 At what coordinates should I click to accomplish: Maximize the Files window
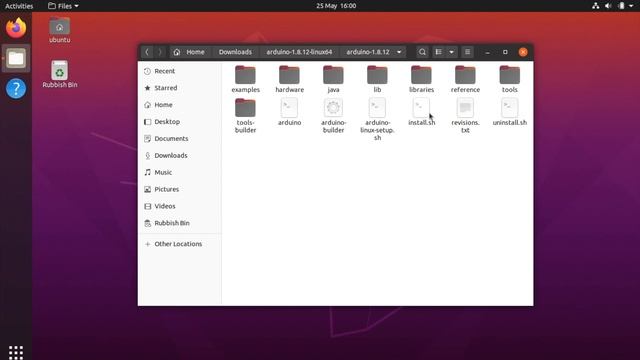point(505,52)
